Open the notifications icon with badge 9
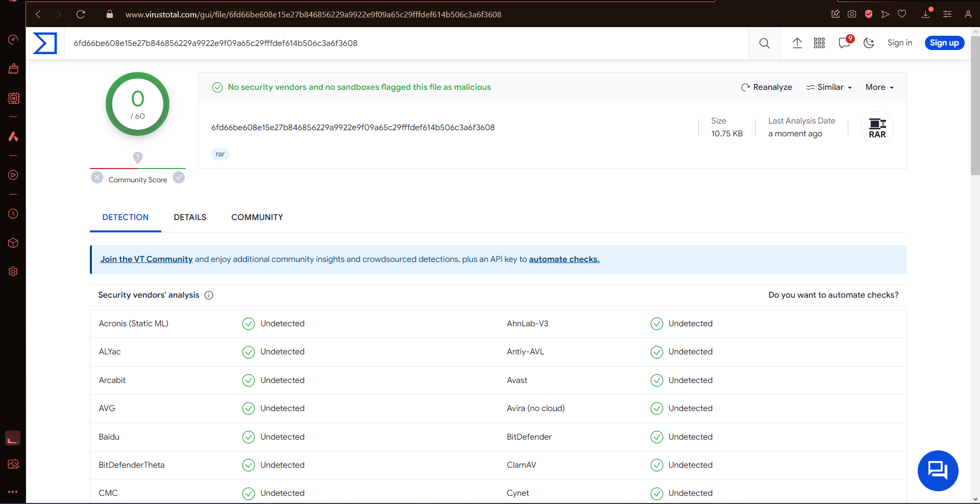980x504 pixels. point(844,43)
